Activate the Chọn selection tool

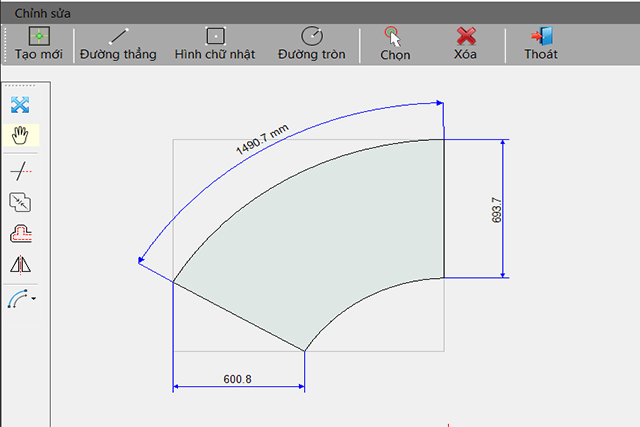point(395,44)
